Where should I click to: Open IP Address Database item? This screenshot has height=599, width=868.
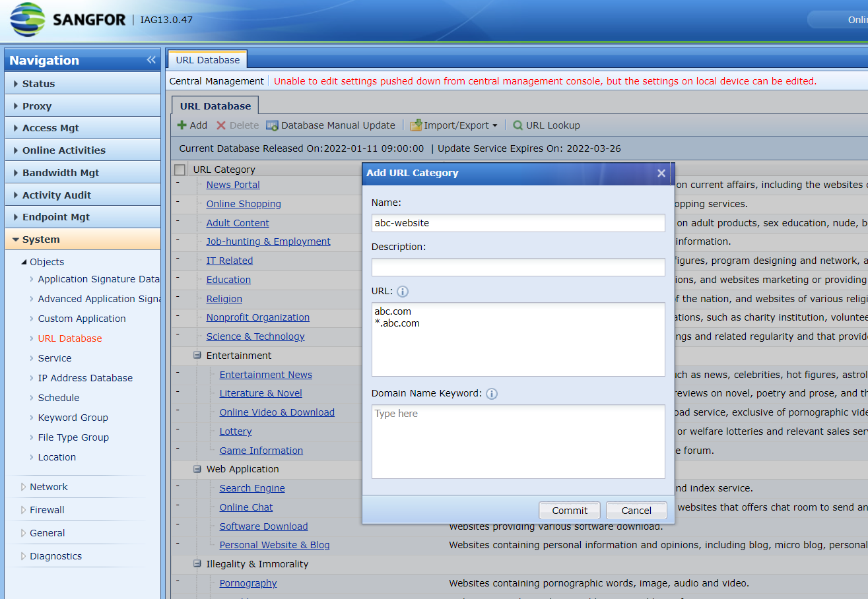coord(85,378)
